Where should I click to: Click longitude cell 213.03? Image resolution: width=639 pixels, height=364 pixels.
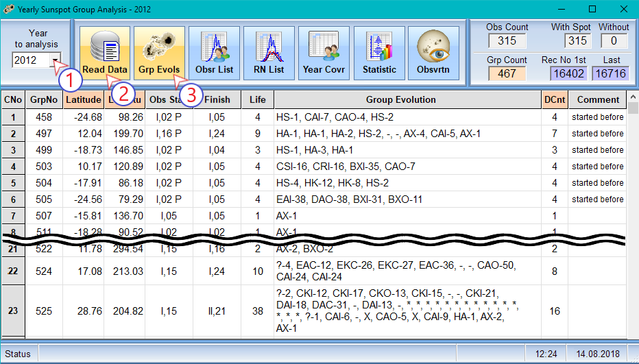[x=125, y=271]
